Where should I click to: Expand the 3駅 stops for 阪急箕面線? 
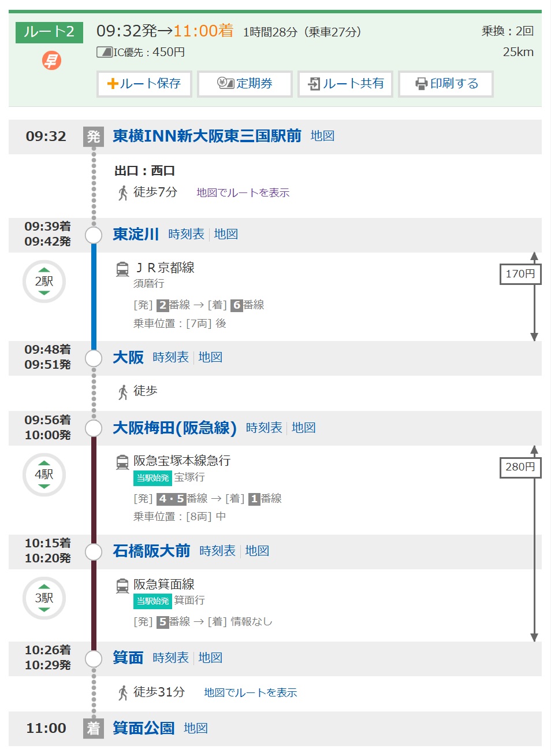(x=44, y=598)
